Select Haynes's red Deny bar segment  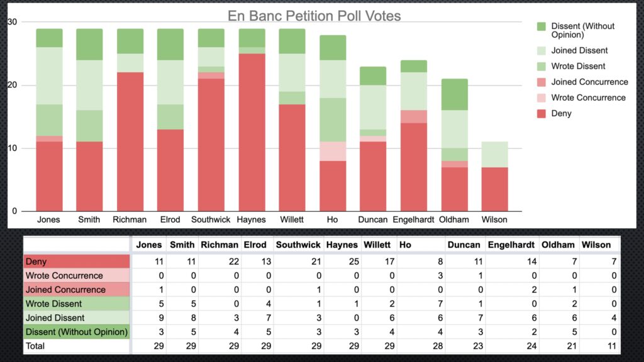click(x=252, y=132)
